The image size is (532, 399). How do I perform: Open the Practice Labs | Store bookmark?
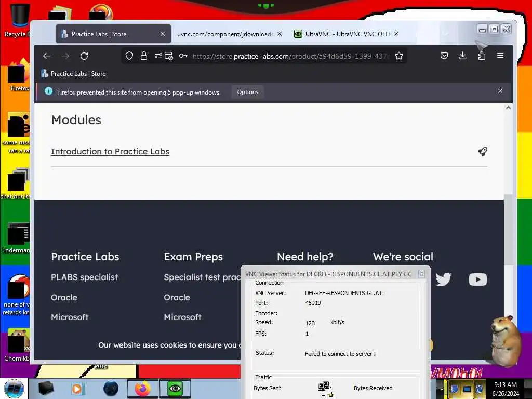click(x=73, y=74)
